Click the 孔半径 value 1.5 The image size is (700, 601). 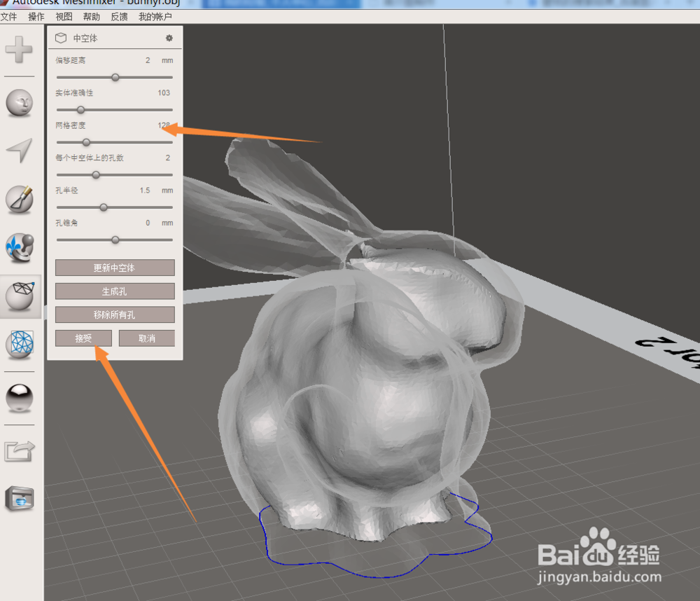[x=145, y=191]
